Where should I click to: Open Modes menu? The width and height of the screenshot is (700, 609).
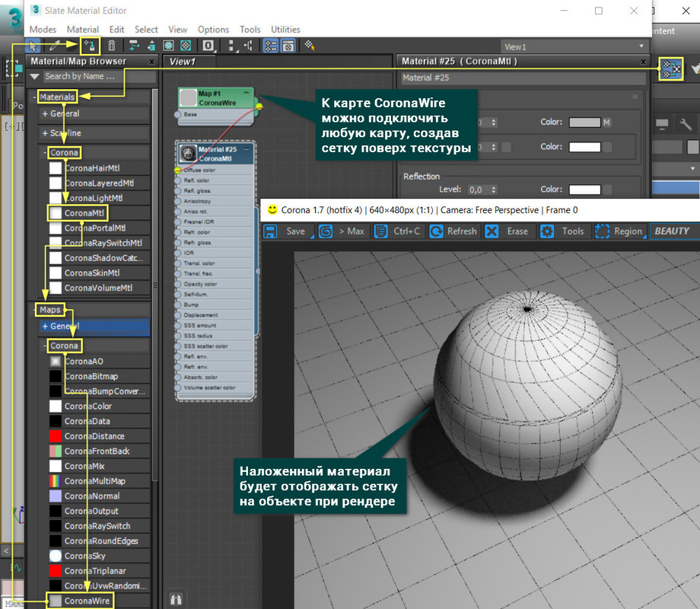pos(43,30)
